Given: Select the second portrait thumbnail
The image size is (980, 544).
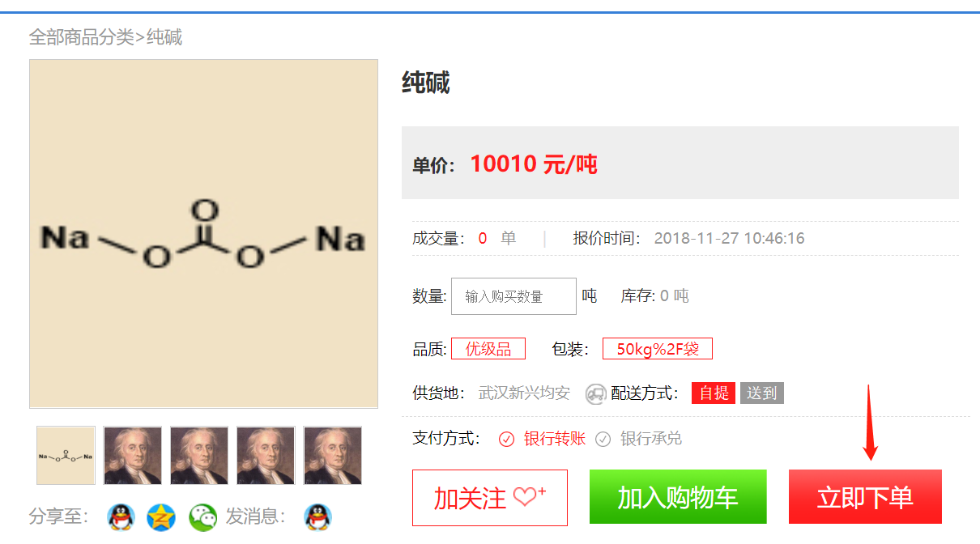Looking at the screenshot, I should tap(198, 456).
